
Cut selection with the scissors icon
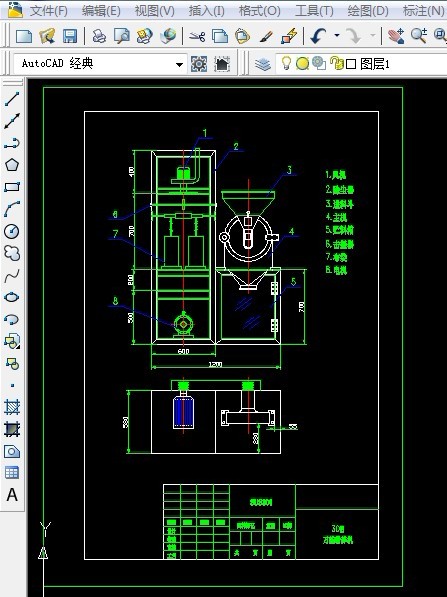(x=197, y=36)
